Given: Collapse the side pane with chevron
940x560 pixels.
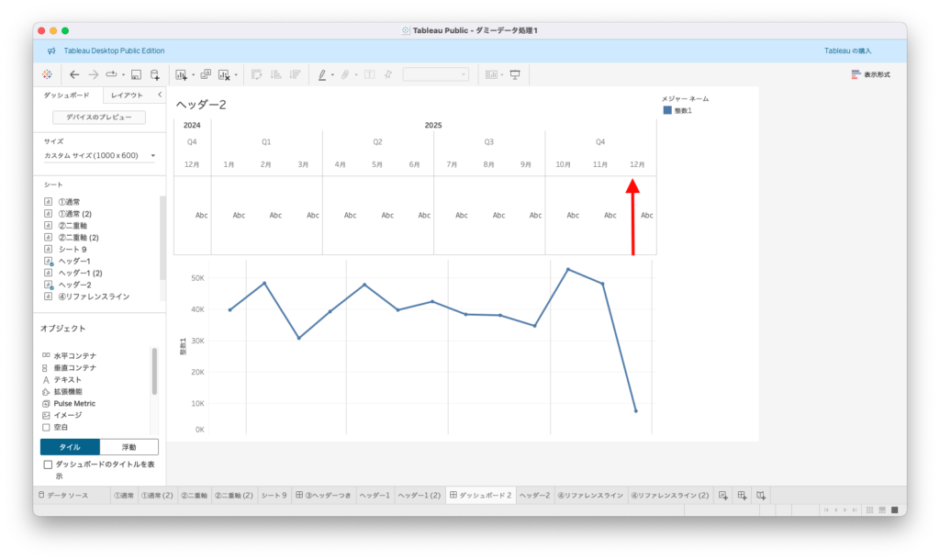Looking at the screenshot, I should click(x=160, y=95).
